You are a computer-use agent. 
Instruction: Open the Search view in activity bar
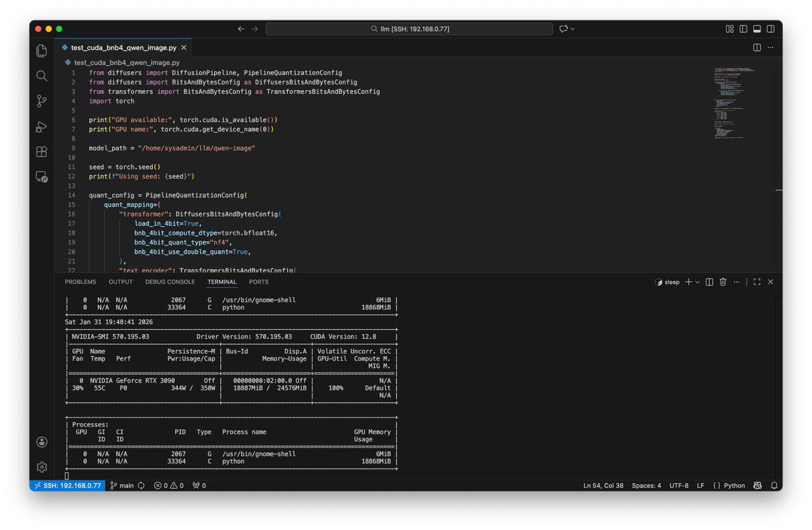(42, 76)
